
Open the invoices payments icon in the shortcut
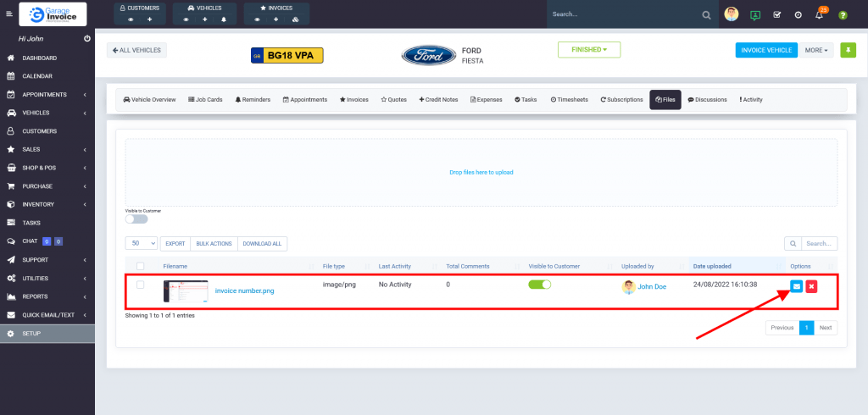pyautogui.click(x=295, y=19)
